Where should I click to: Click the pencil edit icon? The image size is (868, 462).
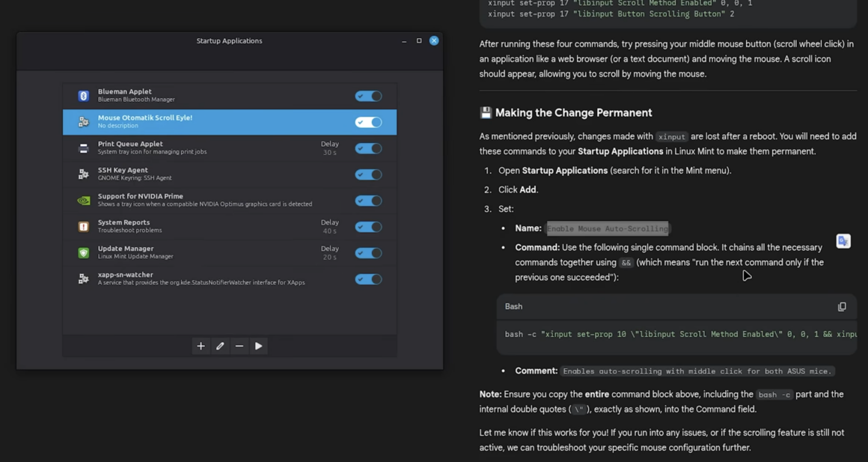coord(220,346)
